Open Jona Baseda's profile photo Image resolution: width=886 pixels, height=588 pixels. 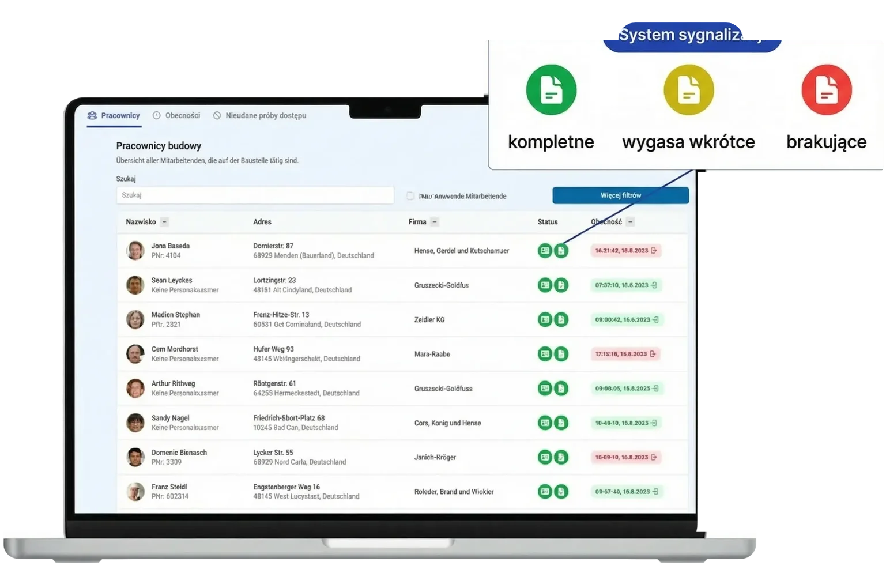135,251
